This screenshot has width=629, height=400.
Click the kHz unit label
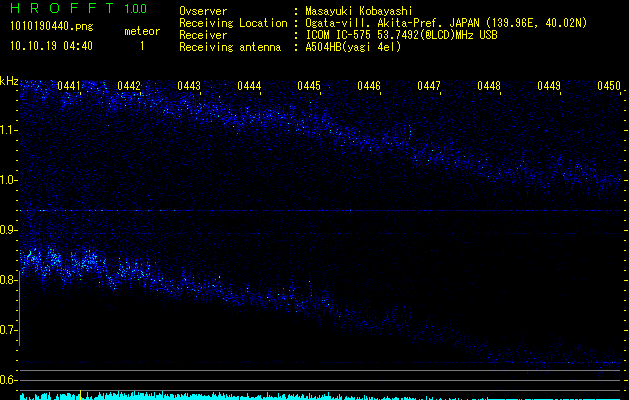coord(9,81)
